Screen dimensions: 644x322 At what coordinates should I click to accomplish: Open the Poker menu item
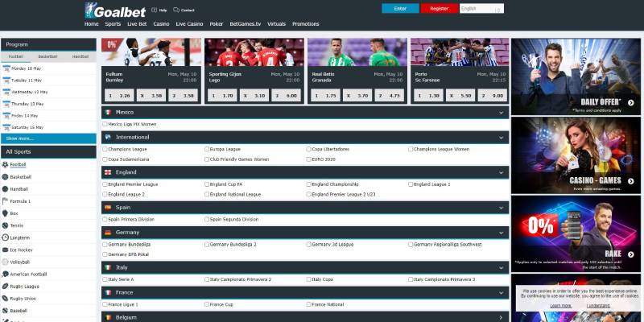tap(217, 24)
